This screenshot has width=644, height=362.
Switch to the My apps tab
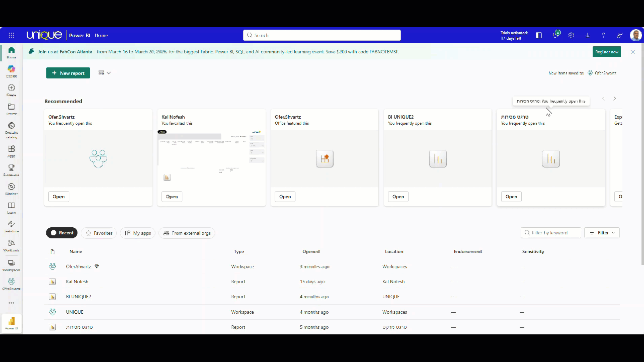click(138, 233)
